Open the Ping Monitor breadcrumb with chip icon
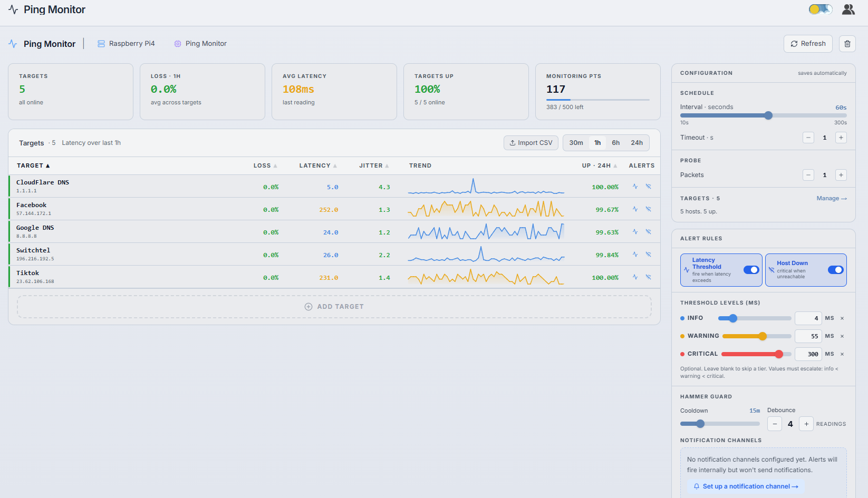Screen dimensions: 868x498 (x=200, y=44)
